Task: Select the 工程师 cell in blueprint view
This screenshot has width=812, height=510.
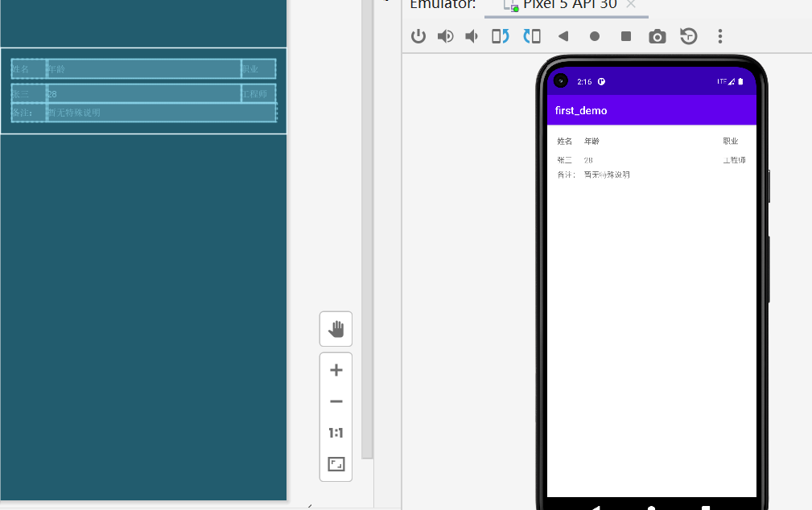Action: click(x=258, y=94)
